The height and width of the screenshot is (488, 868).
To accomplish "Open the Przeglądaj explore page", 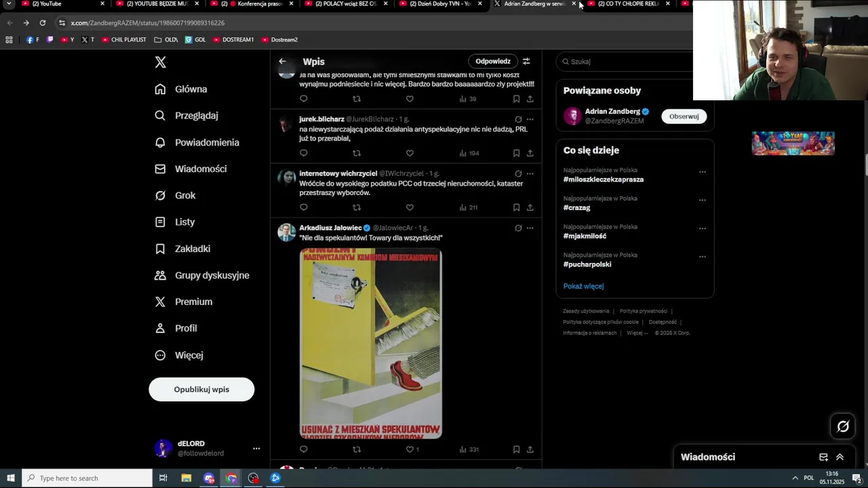I will (x=186, y=116).
